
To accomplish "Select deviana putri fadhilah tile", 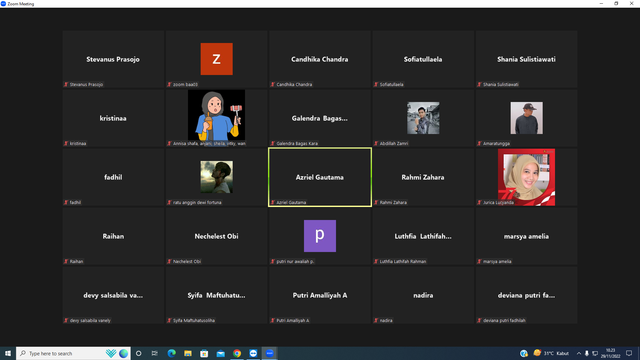I will (x=526, y=295).
